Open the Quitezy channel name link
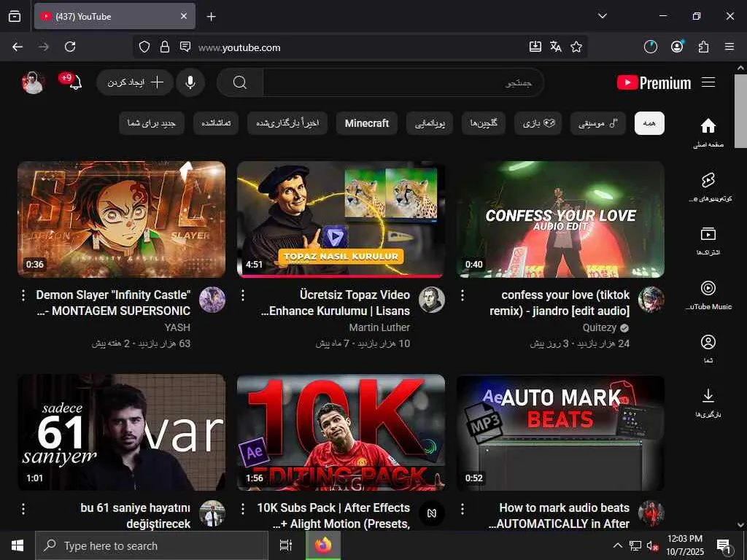The height and width of the screenshot is (560, 747). [x=600, y=327]
